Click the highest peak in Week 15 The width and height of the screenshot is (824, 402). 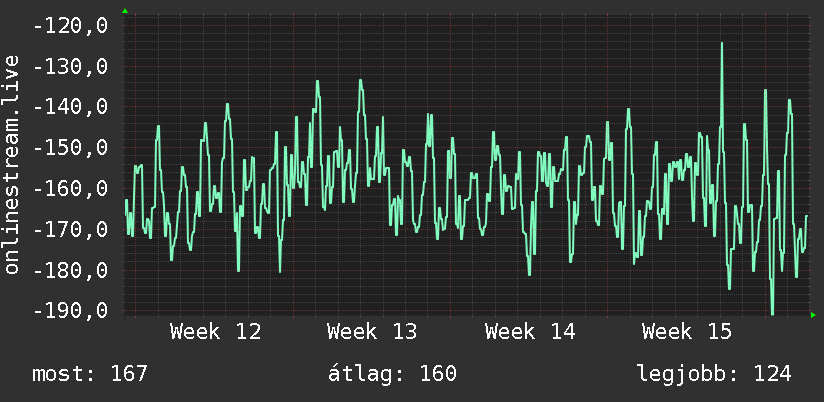(x=722, y=44)
